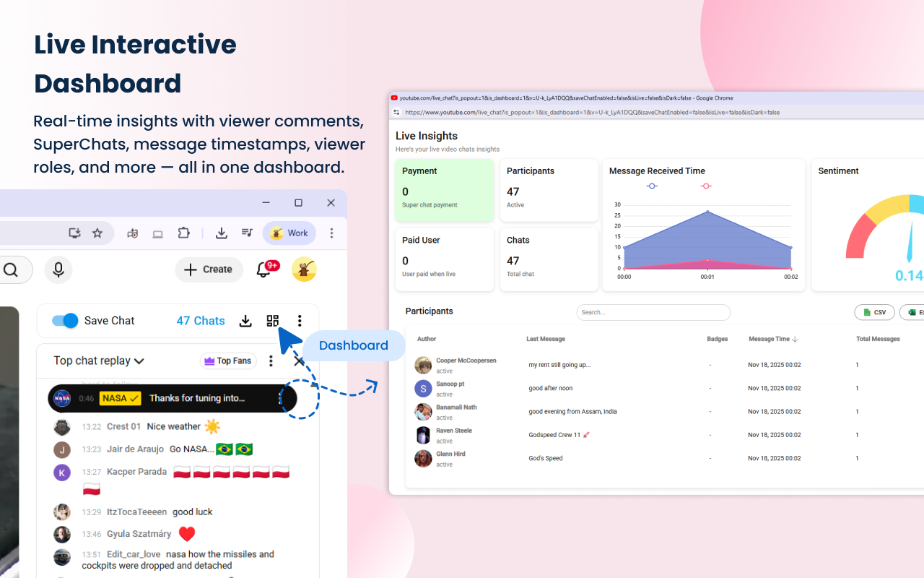The height and width of the screenshot is (578, 924).
Task: Open the Work profile chip menu
Action: click(x=289, y=233)
